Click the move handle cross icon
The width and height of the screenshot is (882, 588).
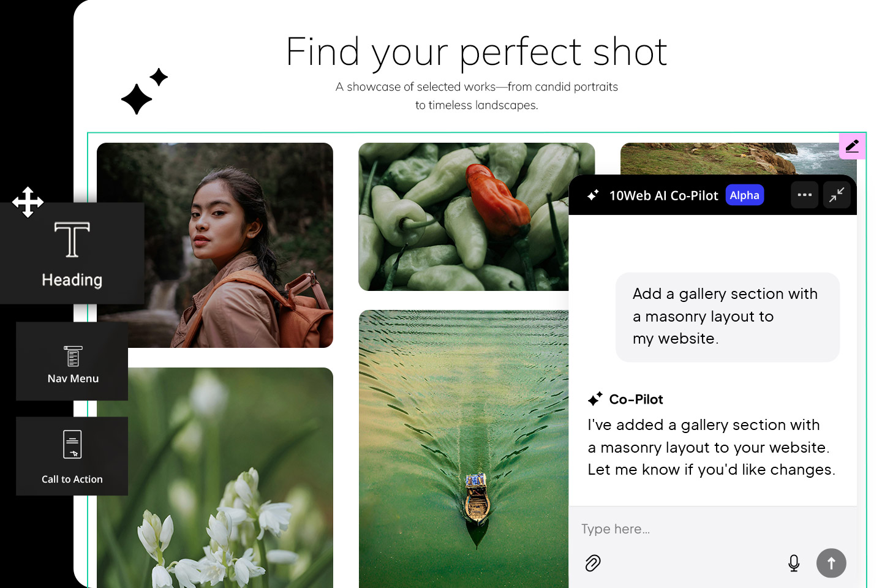[x=28, y=202]
